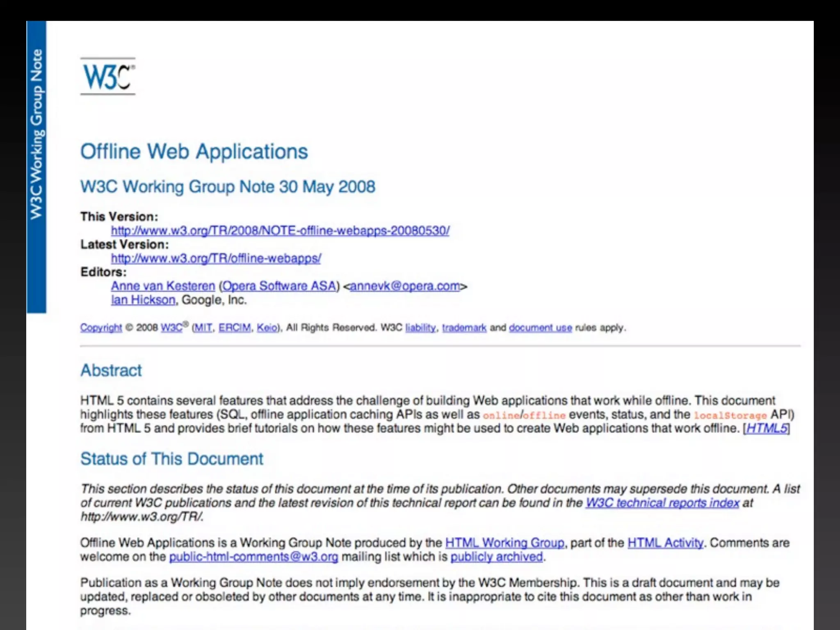
Task: Click the Keio link
Action: point(267,328)
